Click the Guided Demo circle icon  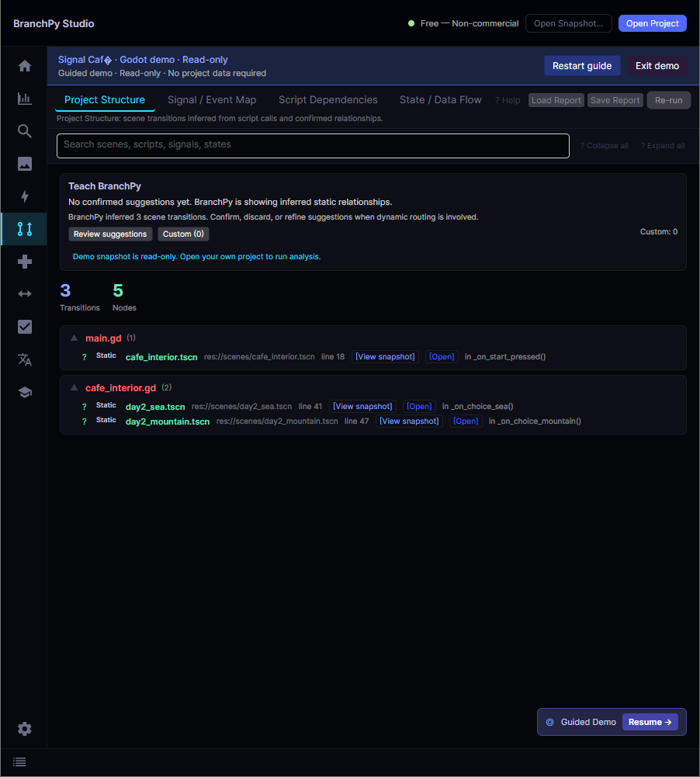tap(550, 723)
